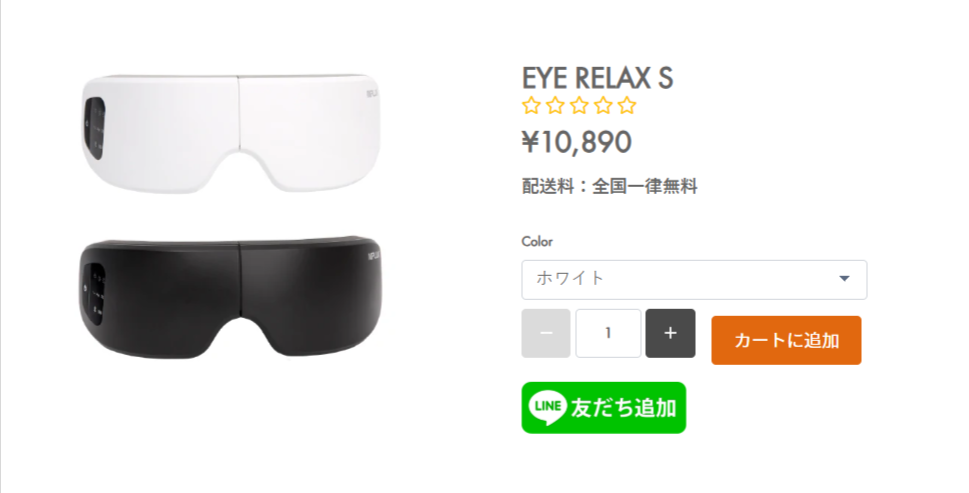The width and height of the screenshot is (969, 493).
Task: Decrease quantity with the minus button
Action: [546, 333]
